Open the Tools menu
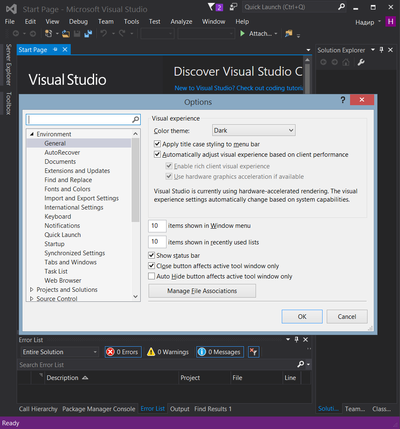 coord(131,22)
